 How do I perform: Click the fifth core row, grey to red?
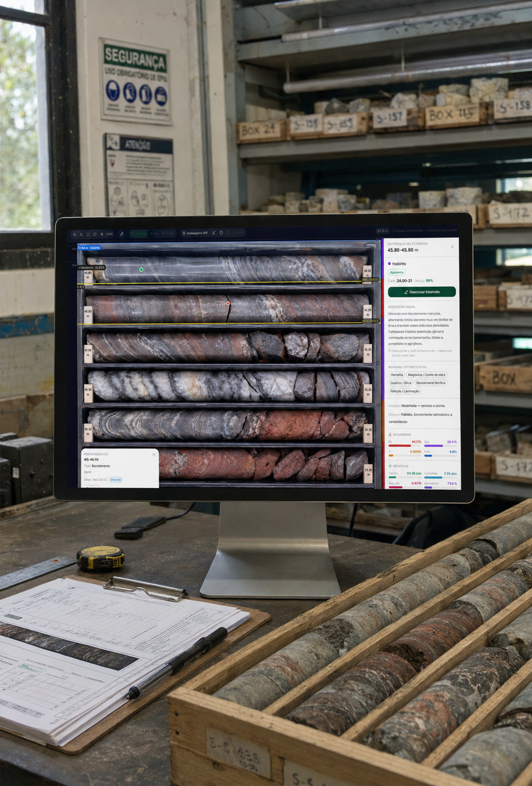[x=228, y=425]
